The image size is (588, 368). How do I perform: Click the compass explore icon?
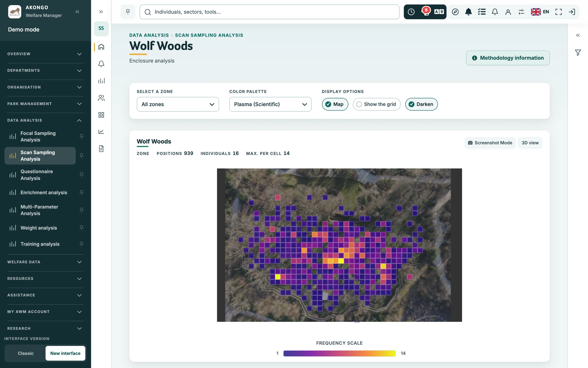point(455,12)
